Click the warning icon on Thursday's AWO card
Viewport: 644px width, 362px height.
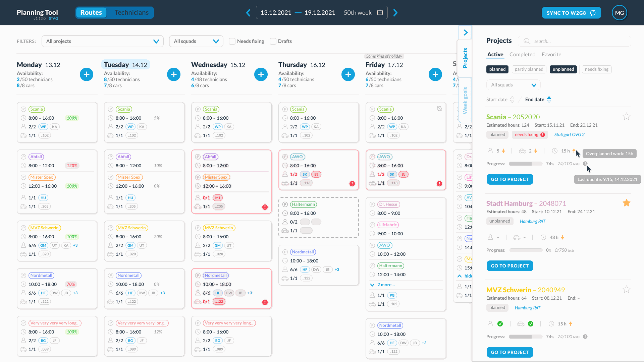[x=352, y=183]
